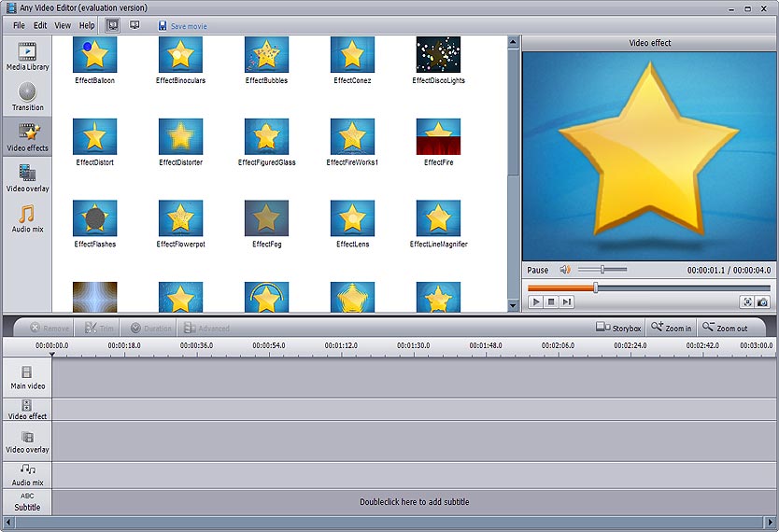Open the View menu

tap(63, 25)
